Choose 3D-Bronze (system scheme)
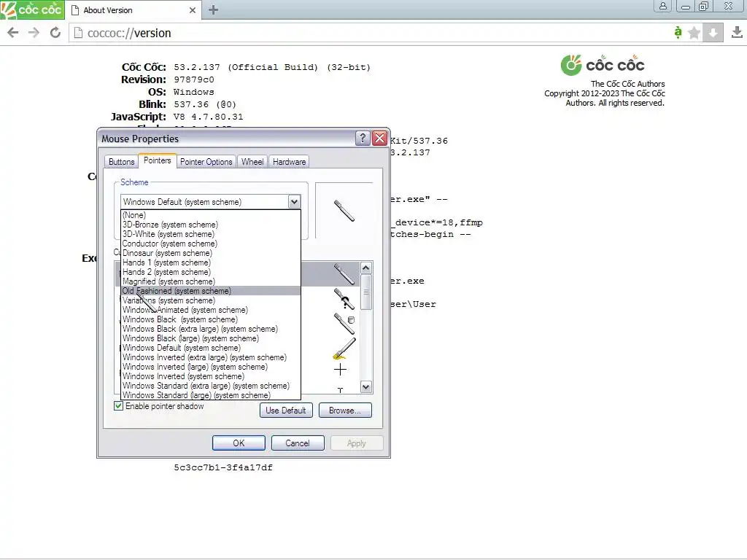747x560 pixels. pyautogui.click(x=211, y=225)
